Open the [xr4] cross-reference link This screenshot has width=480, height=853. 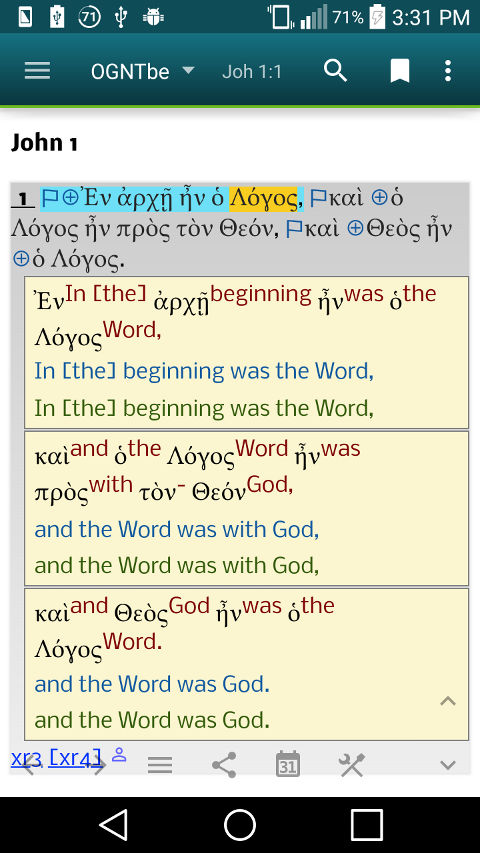[x=75, y=757]
